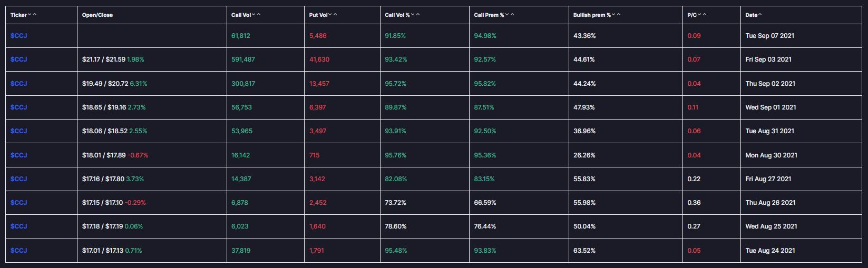Sort Call Prem % ascending via up arrow
This screenshot has width=868, height=268.
512,15
